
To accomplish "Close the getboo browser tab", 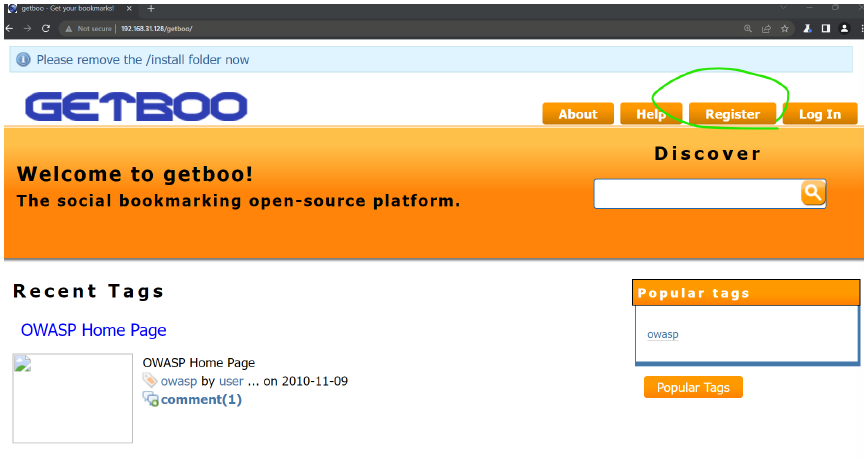I will click(129, 8).
